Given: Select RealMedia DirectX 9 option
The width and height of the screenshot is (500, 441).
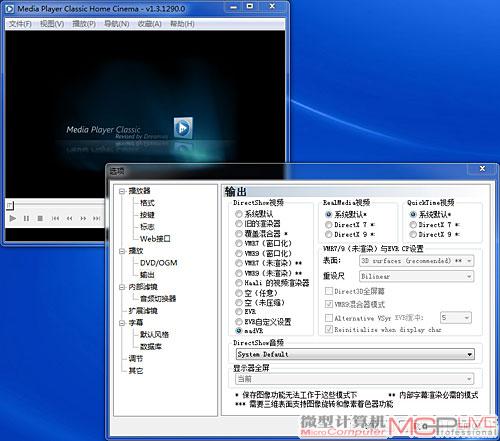Looking at the screenshot, I should 329,234.
